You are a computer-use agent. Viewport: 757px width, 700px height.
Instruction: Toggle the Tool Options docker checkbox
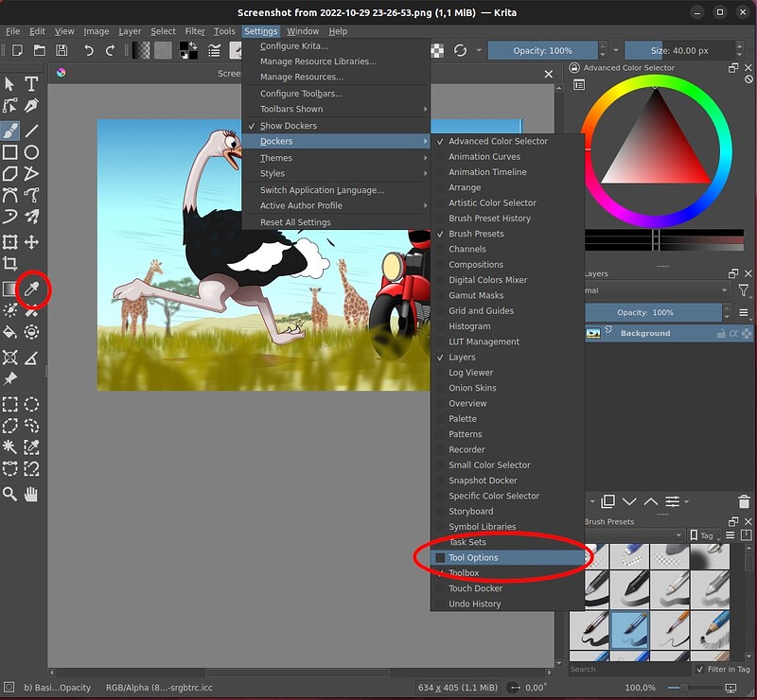tap(440, 557)
